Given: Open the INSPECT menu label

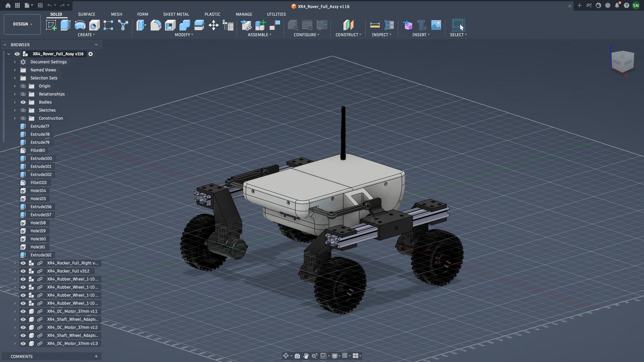Looking at the screenshot, I should pos(381,35).
